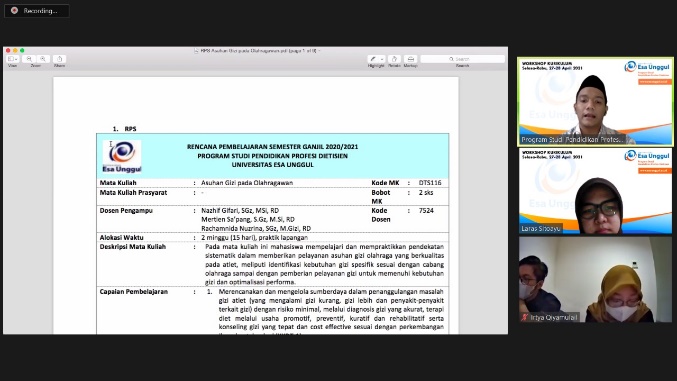Click 'Asuhan Gizi pada Olahragawan' course name

[247, 183]
